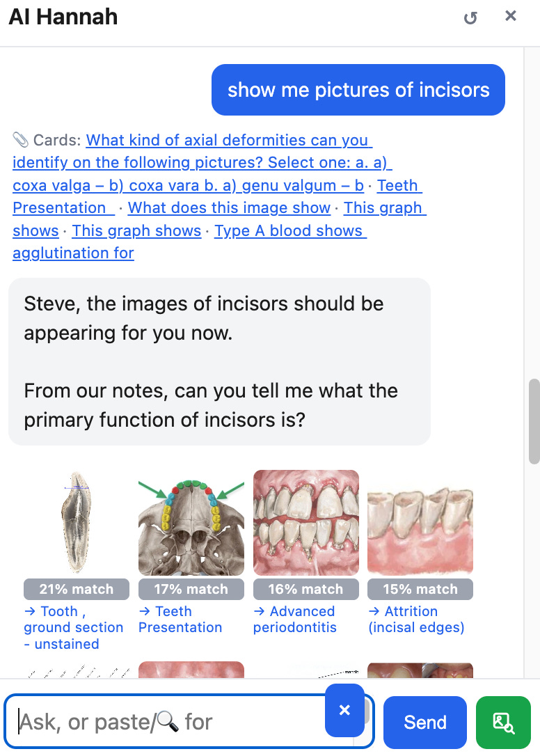Viewport: 540px width, 756px height.
Task: Click the reset conversation refresh icon
Action: coord(470,18)
